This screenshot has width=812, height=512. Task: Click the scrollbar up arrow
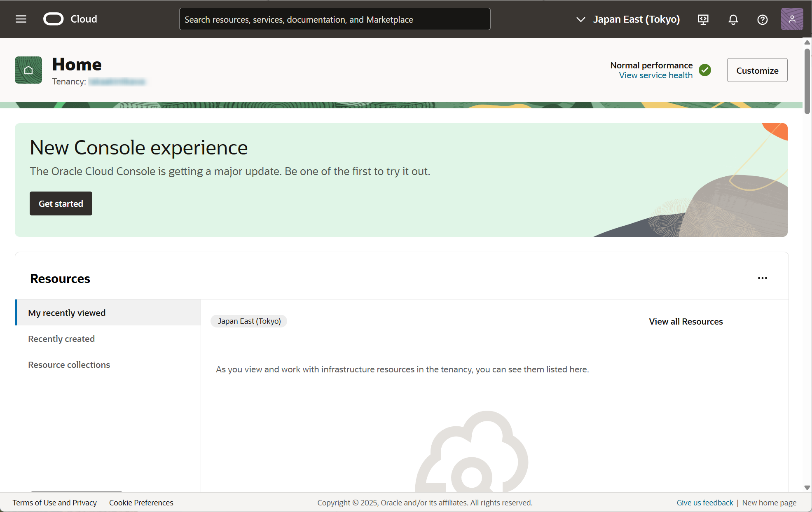pyautogui.click(x=807, y=42)
